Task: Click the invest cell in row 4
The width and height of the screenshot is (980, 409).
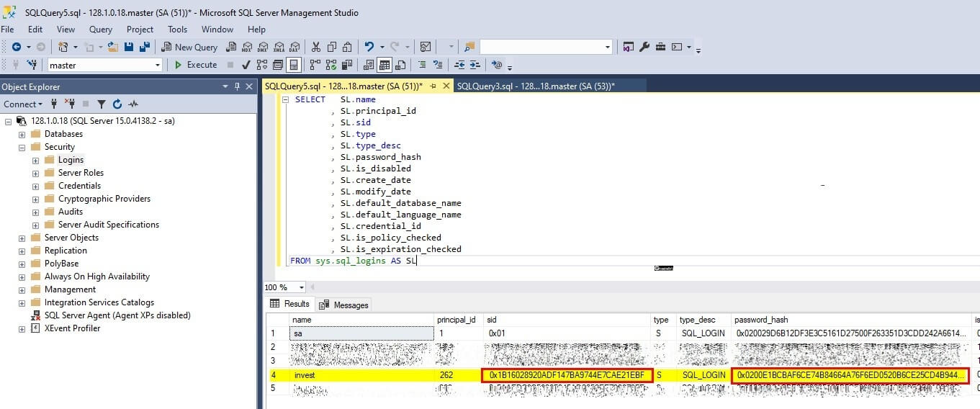Action: 362,375
